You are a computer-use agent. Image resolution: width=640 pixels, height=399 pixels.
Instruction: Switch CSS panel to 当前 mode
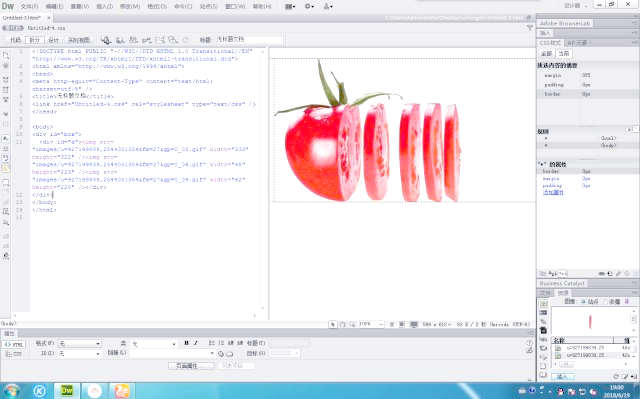pos(564,54)
